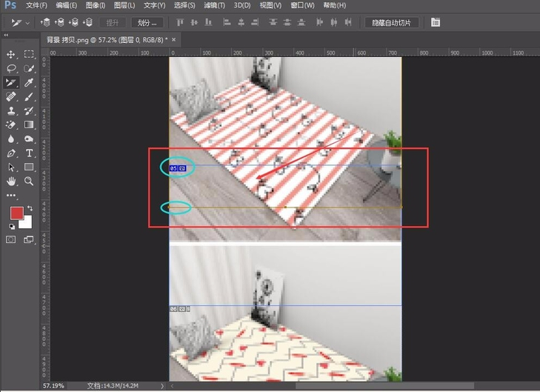The image size is (540, 392).
Task: Toggle Quick Mask mode
Action: [11, 239]
